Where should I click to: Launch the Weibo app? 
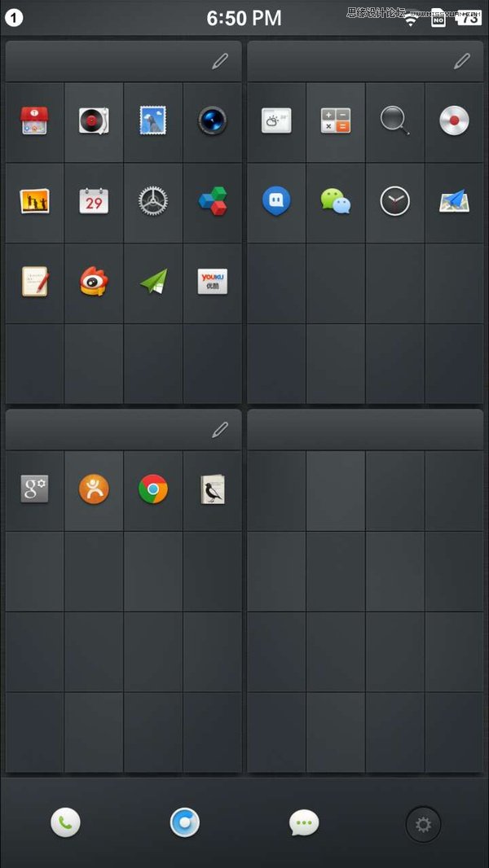[94, 281]
